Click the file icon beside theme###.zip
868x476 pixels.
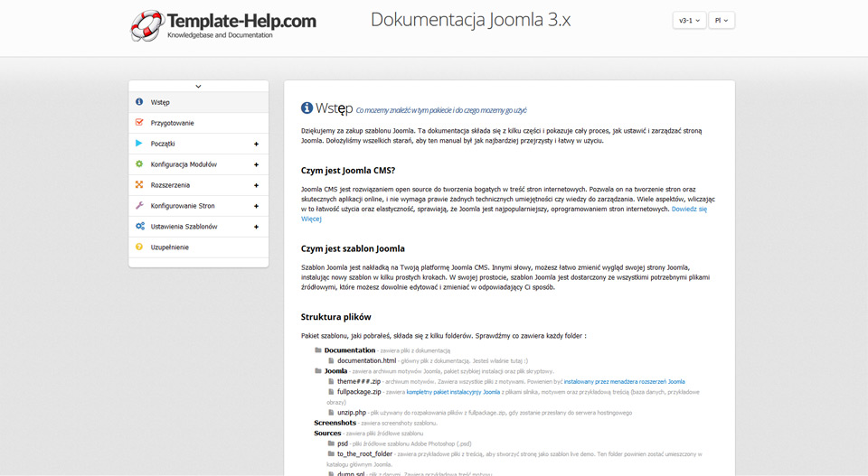[331, 381]
